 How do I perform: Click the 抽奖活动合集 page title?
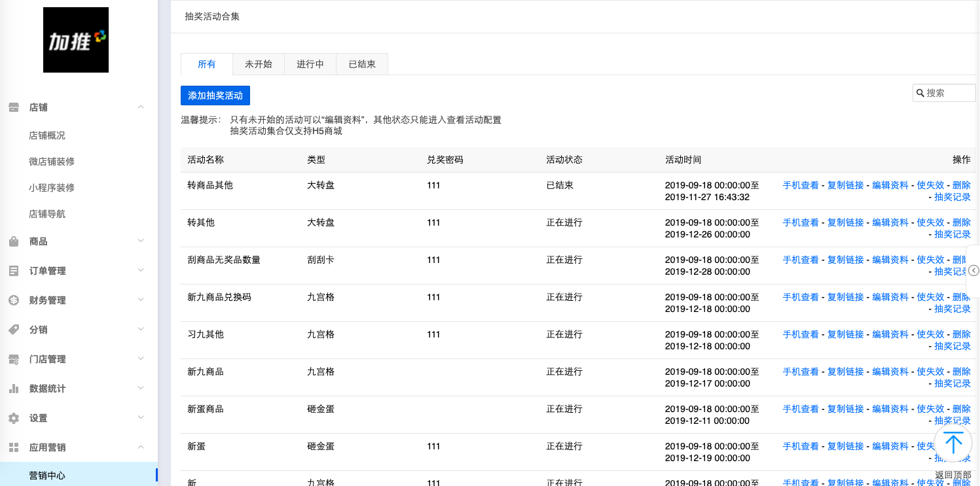212,16
